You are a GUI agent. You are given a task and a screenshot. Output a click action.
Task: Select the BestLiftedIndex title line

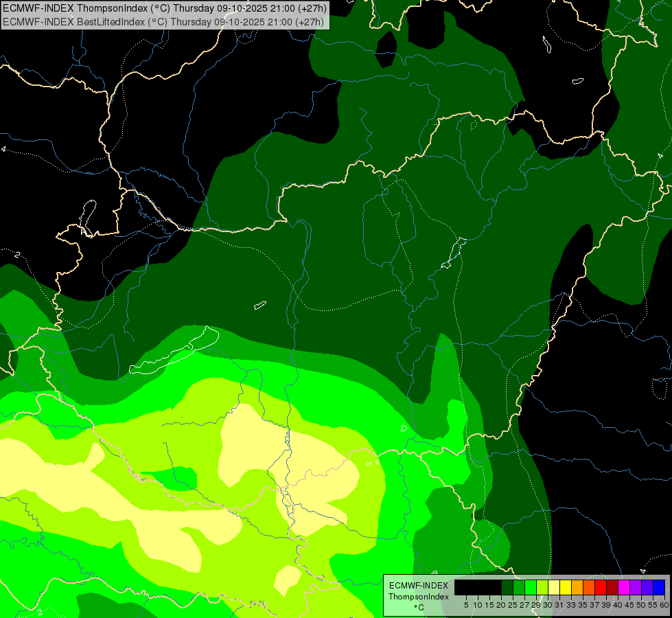click(x=165, y=22)
